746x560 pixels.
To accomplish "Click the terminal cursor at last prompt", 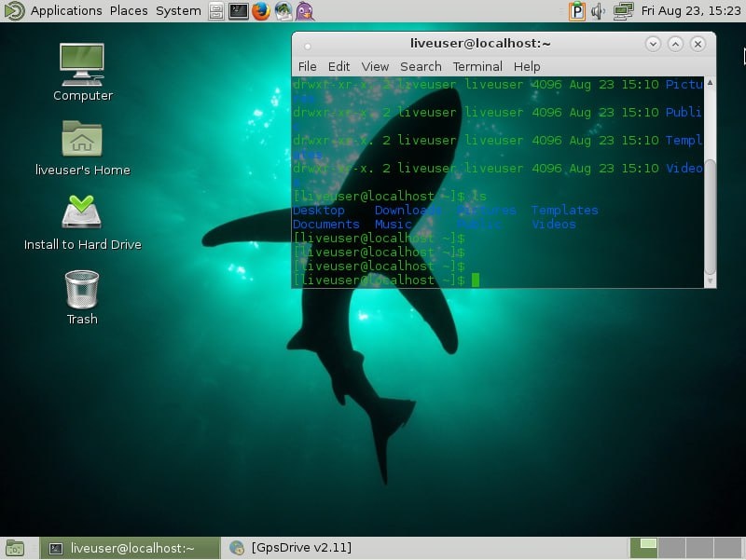I will pos(476,280).
